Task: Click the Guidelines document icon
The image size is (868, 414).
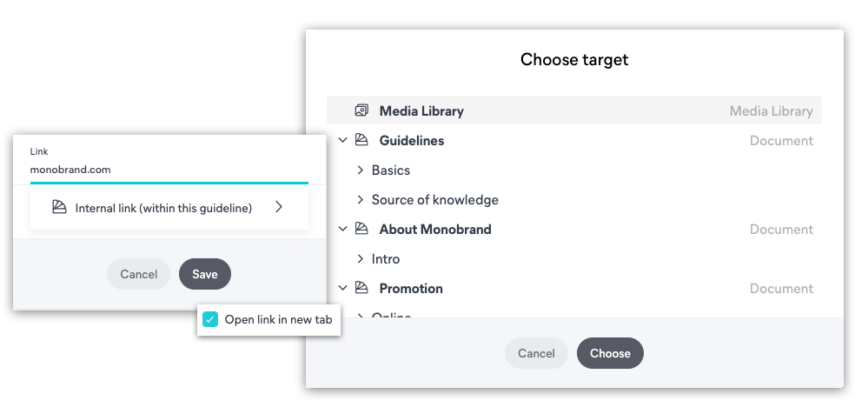Action: click(x=361, y=140)
